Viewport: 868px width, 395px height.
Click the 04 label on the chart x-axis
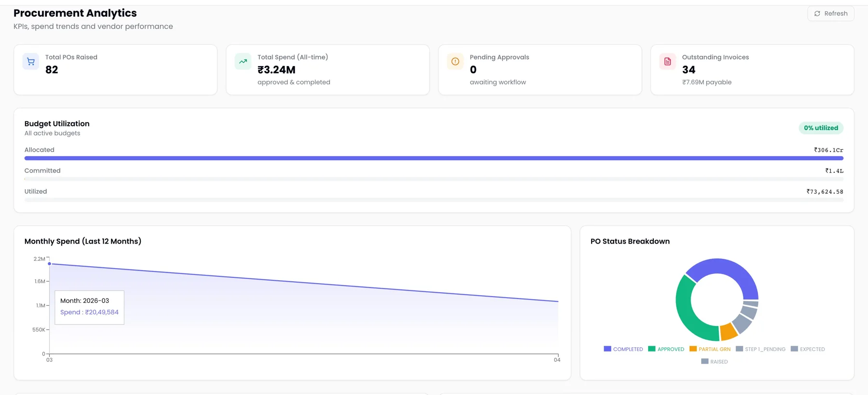557,360
